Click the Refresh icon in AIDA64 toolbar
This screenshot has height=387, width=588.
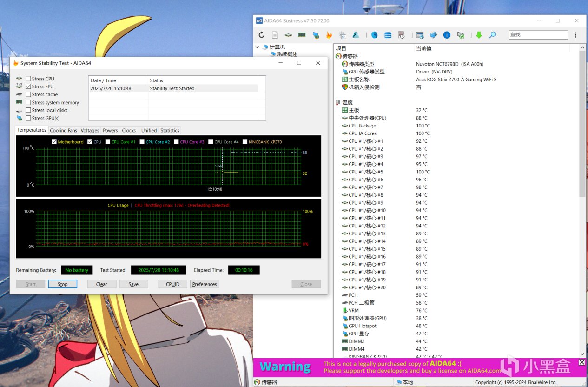point(262,35)
